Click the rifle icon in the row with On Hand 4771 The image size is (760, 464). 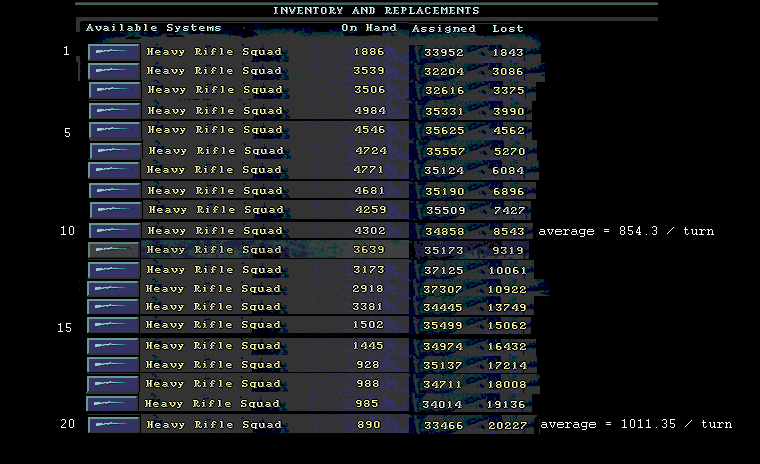(114, 170)
